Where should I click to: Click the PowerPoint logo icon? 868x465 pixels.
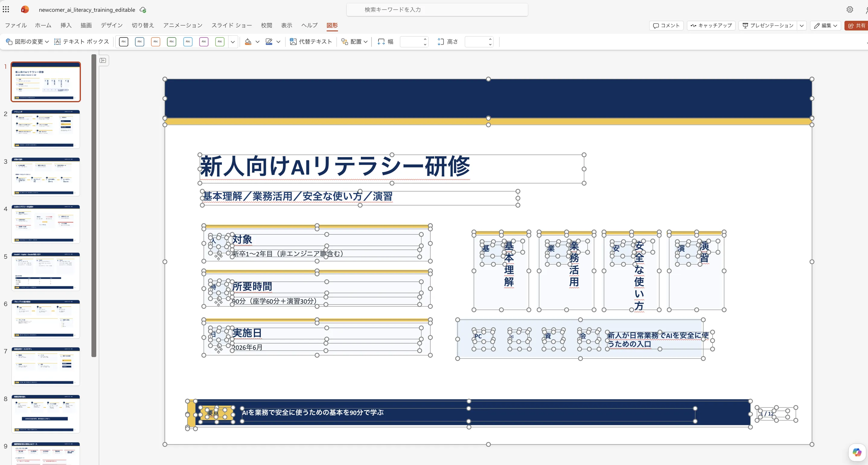(25, 9)
